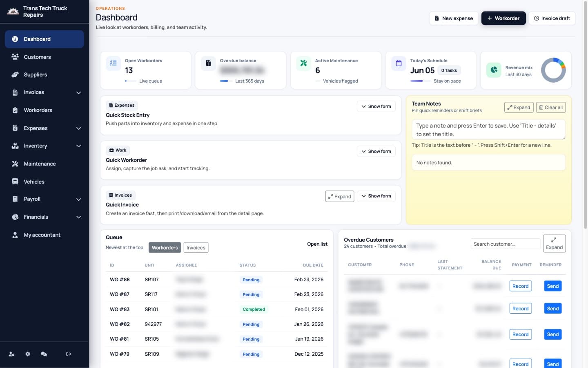This screenshot has width=588, height=368.
Task: Open user account settings icon in sidebar footer
Action: click(x=11, y=354)
